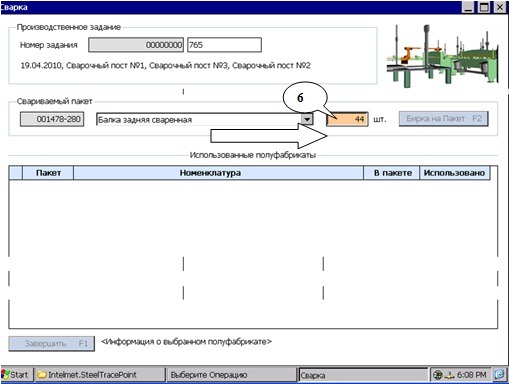Open the Start menu

[17, 375]
